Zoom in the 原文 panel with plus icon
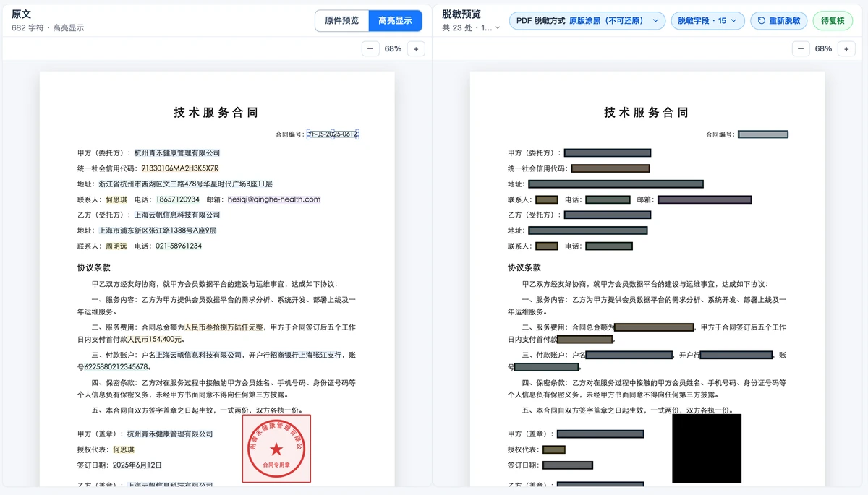 [x=416, y=48]
